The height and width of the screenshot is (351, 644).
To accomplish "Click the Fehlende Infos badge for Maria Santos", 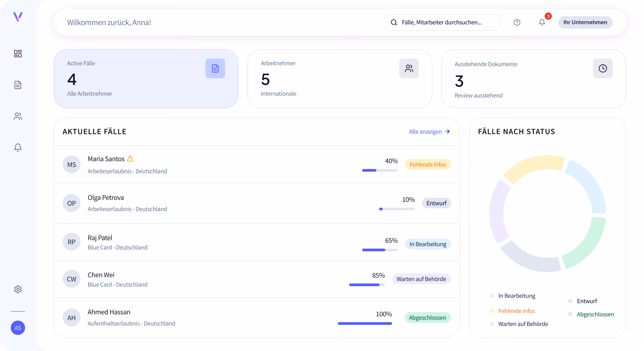I will pos(428,164).
